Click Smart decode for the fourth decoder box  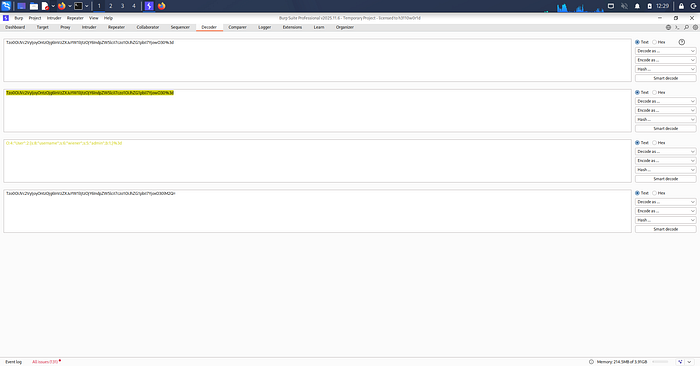[x=666, y=229]
